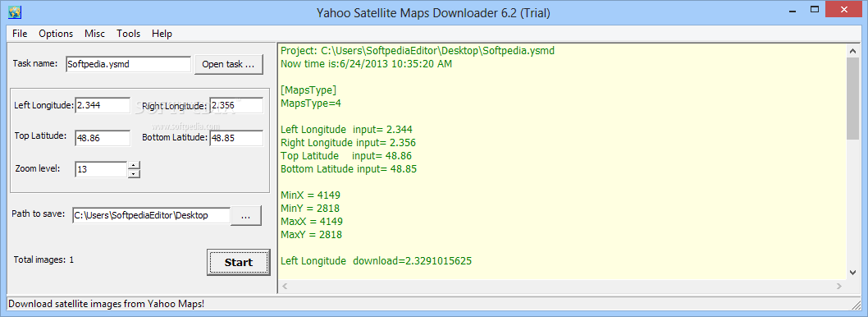The image size is (868, 317).
Task: Click log panel scroll up arrow
Action: click(x=852, y=50)
